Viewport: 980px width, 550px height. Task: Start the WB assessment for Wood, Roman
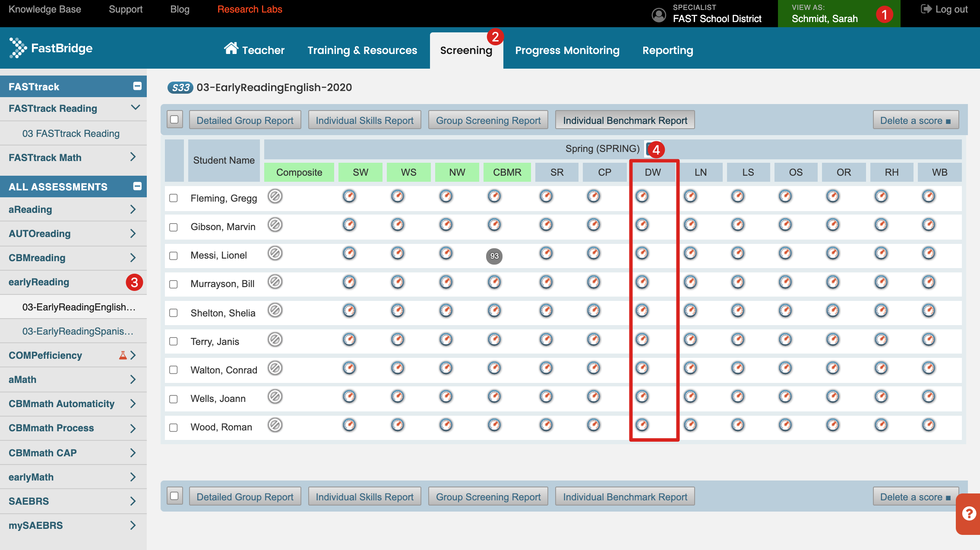pos(929,425)
